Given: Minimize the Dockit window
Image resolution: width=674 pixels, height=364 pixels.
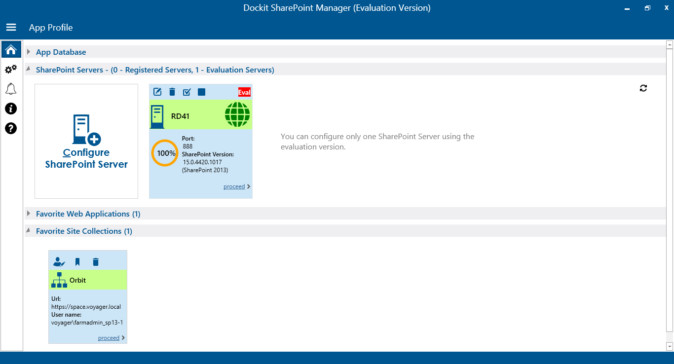Looking at the screenshot, I should click(627, 8).
